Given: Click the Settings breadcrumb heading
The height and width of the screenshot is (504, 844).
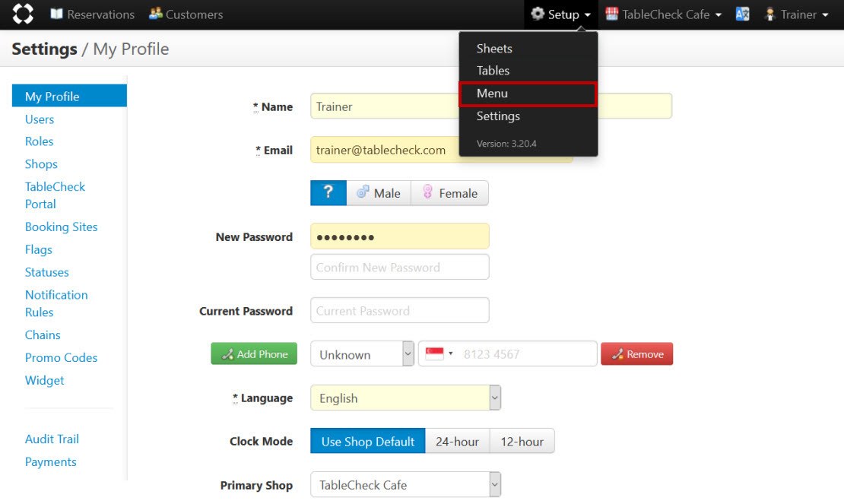Looking at the screenshot, I should click(45, 49).
